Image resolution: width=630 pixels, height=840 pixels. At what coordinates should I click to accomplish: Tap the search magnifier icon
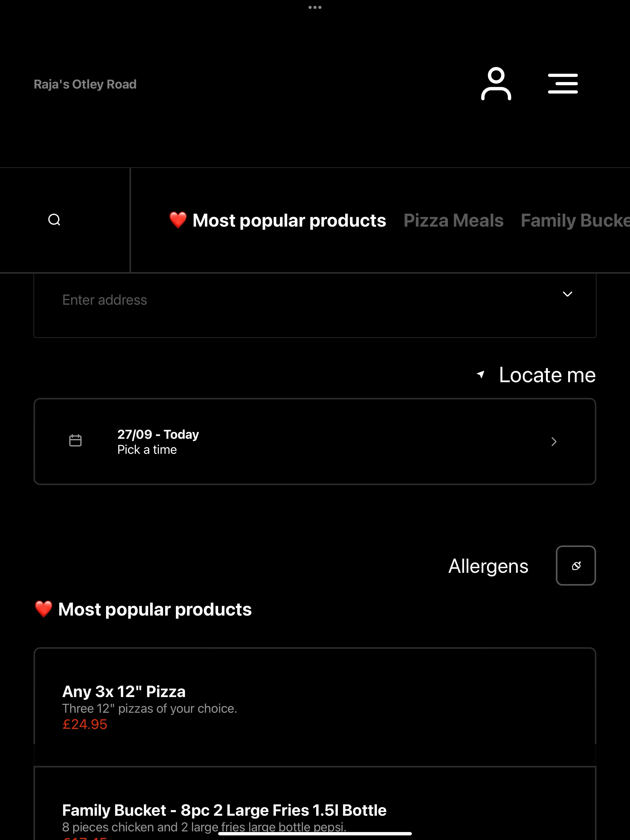[x=54, y=220]
